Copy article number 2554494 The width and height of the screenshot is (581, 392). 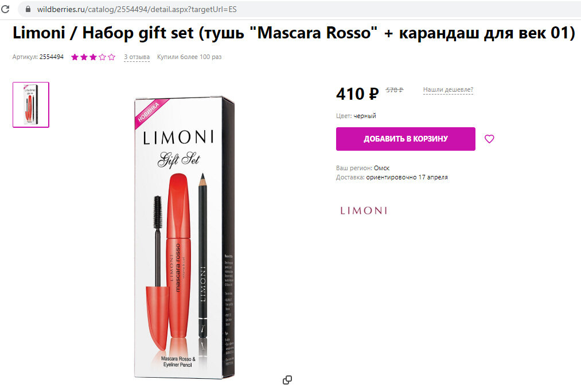pos(52,57)
